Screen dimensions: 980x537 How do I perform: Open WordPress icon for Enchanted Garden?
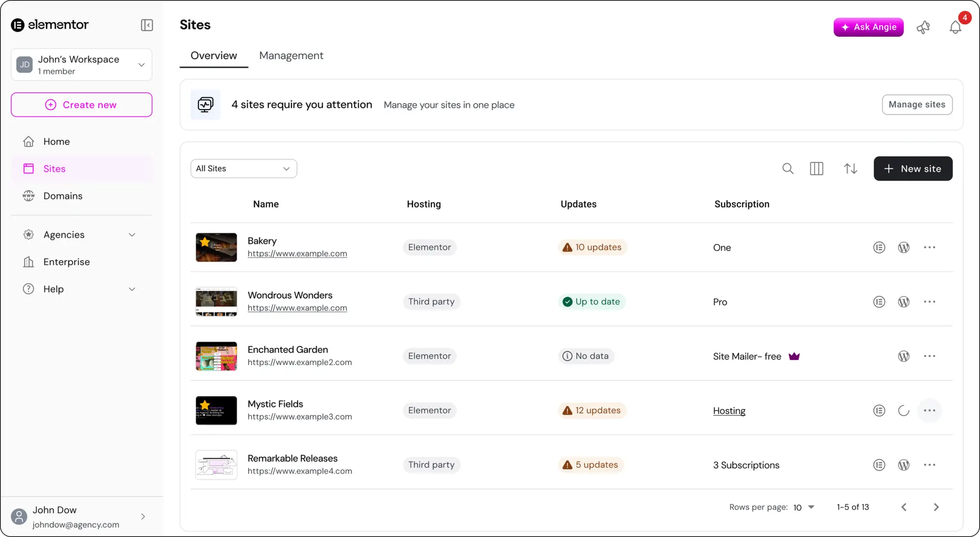click(x=903, y=356)
